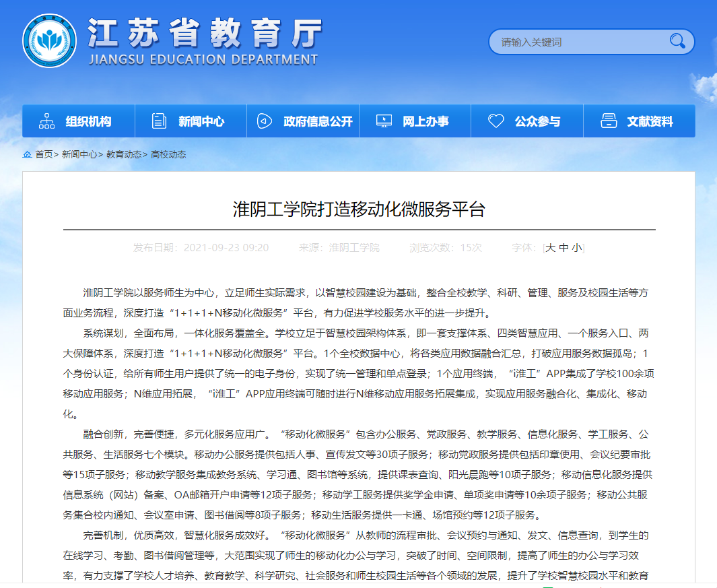
Task: Click the 请输入关键词 search field
Action: coord(579,42)
